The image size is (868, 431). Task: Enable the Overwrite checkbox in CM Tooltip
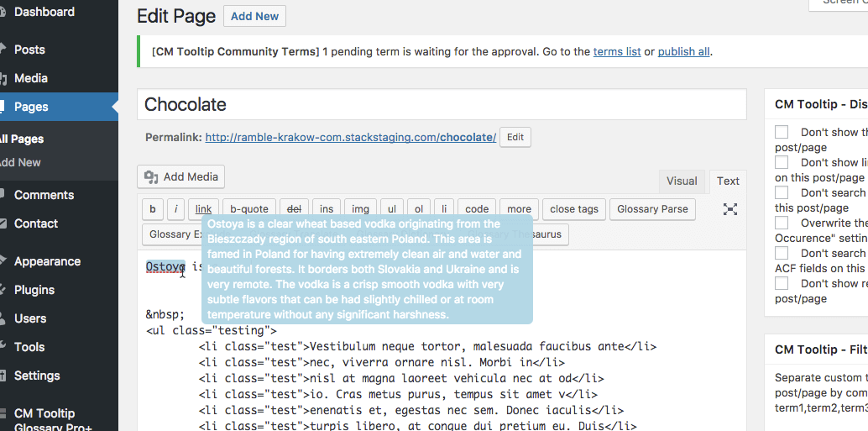(782, 223)
